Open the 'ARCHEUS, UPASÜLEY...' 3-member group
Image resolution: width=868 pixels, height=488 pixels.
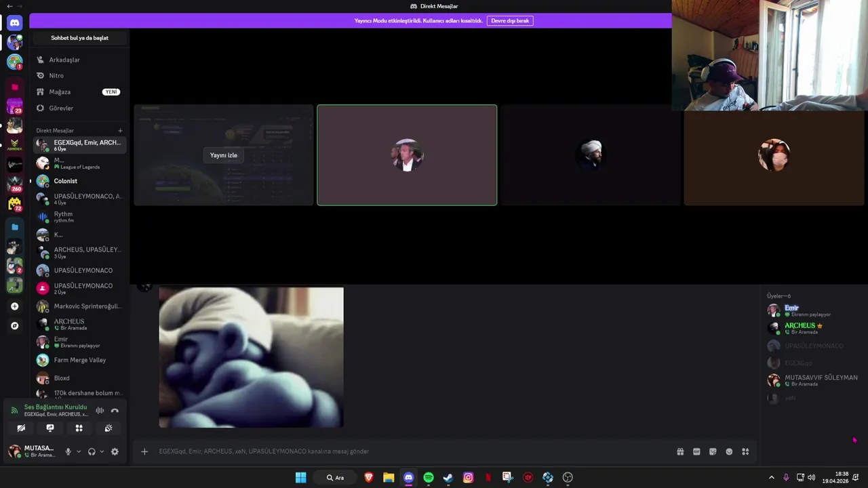pos(79,252)
